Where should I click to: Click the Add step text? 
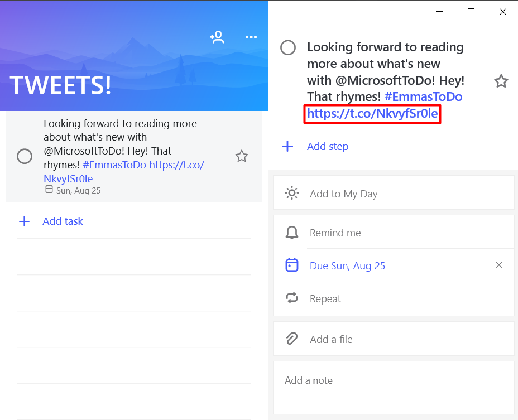coord(328,147)
